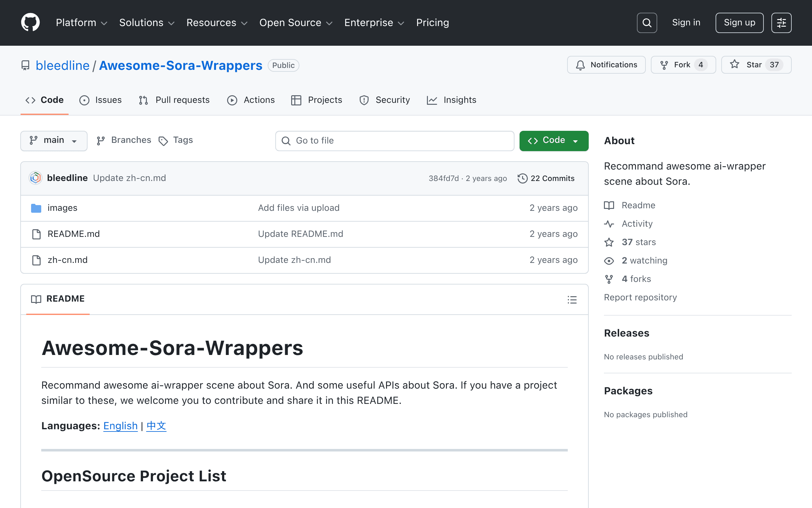Expand the Platform menu
Image resolution: width=812 pixels, height=508 pixels.
click(82, 23)
